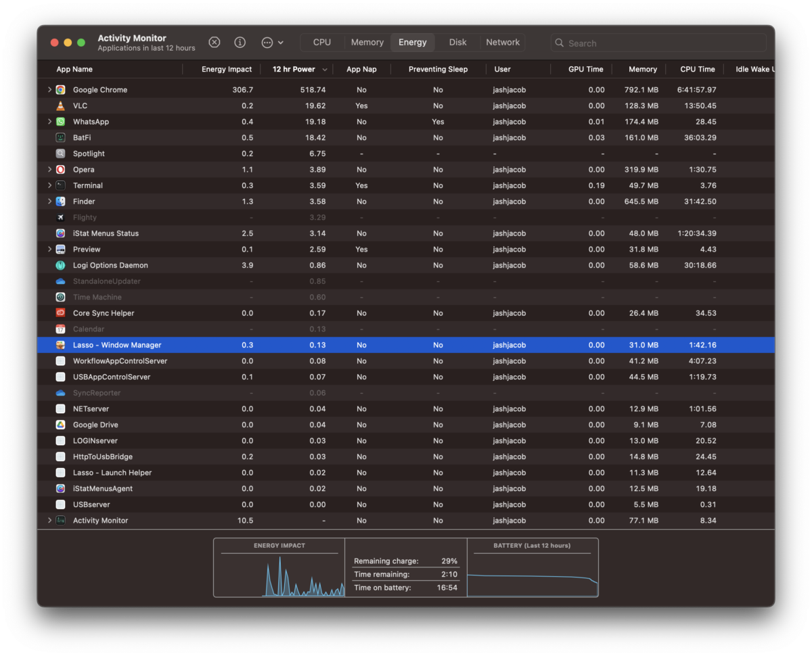Screen dimensions: 812x656
Task: Click the WhatsApp app icon
Action: tap(61, 122)
